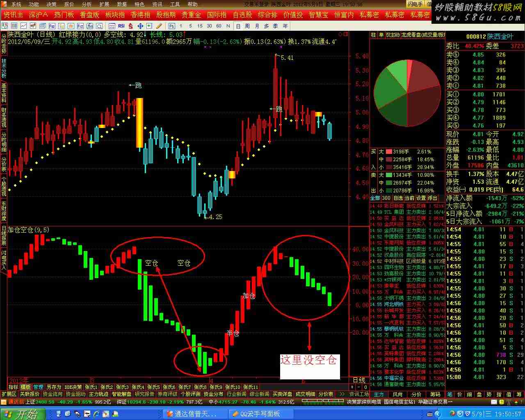525x420 pixels.
Task: Open the 基本资料 side tab
Action: pos(4,93)
